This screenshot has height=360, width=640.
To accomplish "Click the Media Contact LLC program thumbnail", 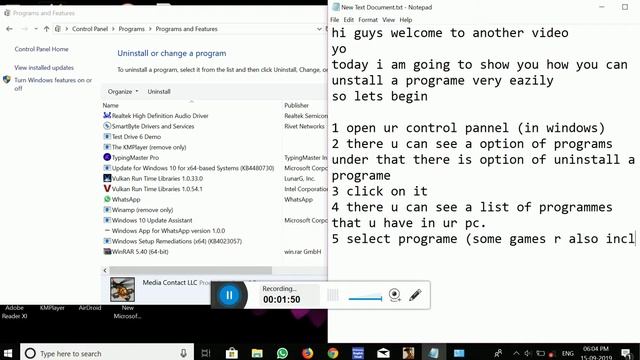I will point(122,289).
